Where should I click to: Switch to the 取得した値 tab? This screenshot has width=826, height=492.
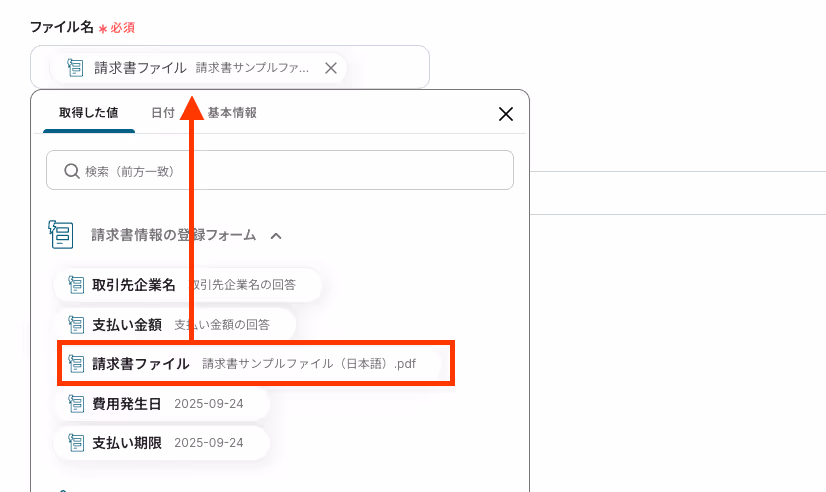pyautogui.click(x=88, y=113)
